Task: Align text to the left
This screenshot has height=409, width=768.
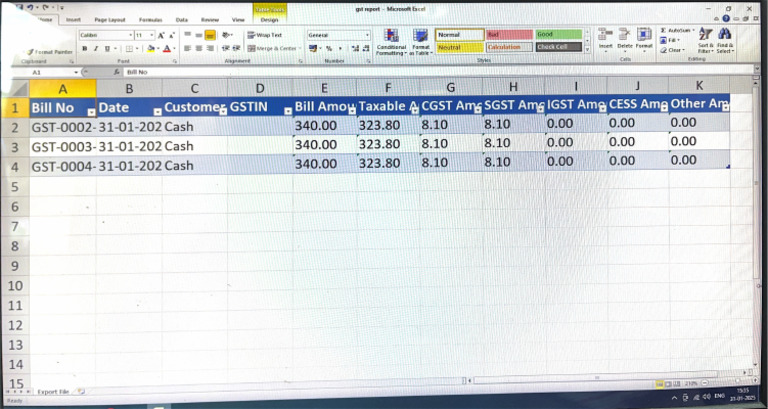Action: (188, 48)
